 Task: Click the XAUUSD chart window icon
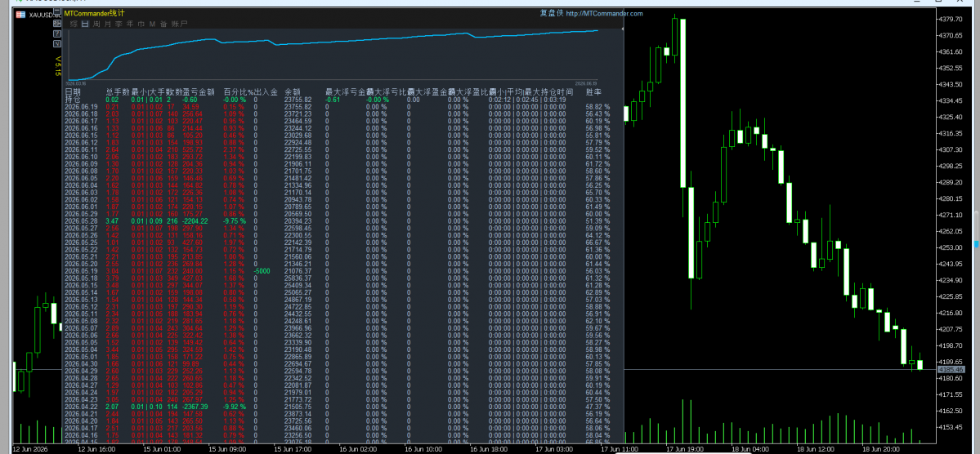tap(20, 15)
